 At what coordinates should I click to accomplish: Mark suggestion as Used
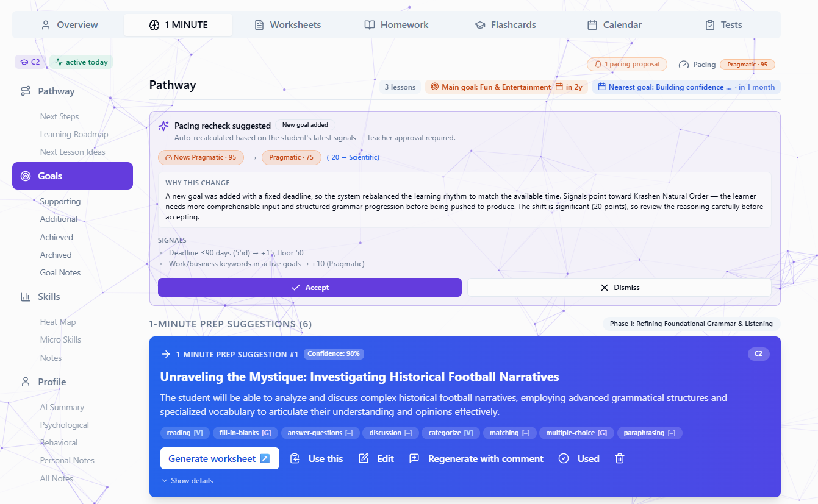(x=579, y=458)
